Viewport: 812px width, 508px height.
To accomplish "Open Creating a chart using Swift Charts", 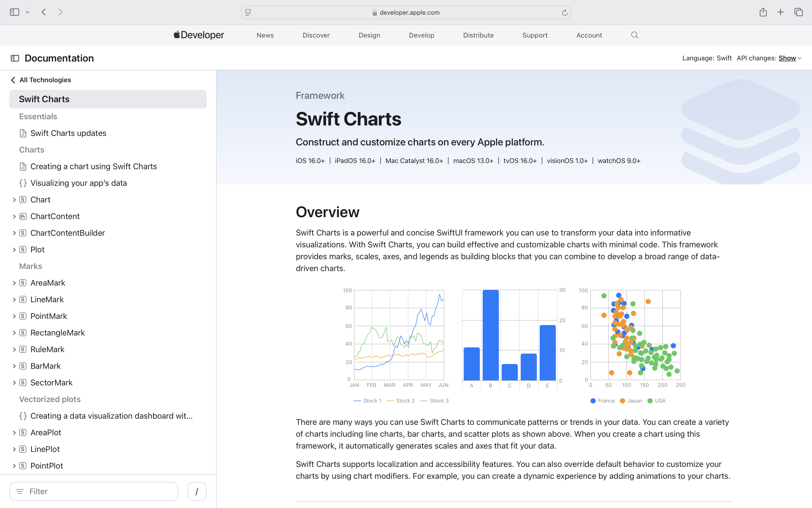I will pos(94,166).
